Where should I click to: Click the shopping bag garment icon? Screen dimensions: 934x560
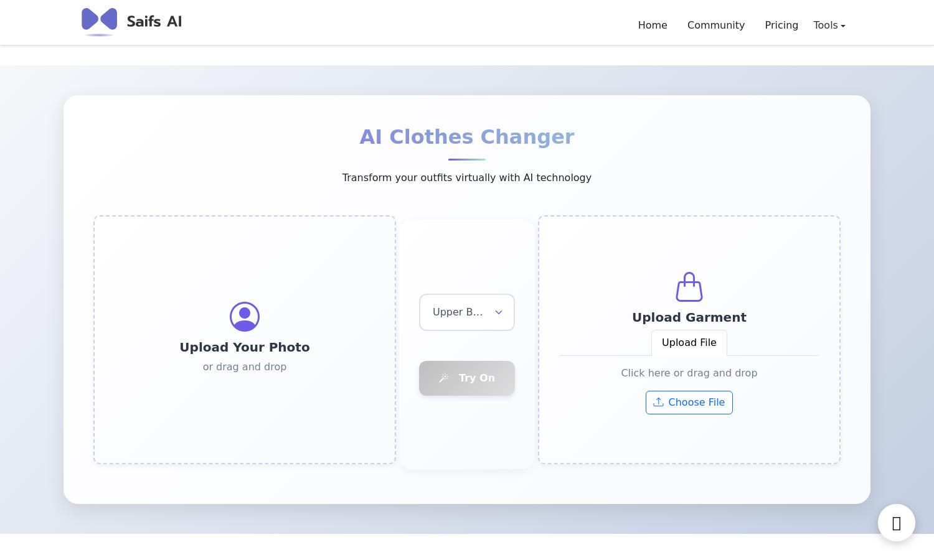pyautogui.click(x=689, y=287)
